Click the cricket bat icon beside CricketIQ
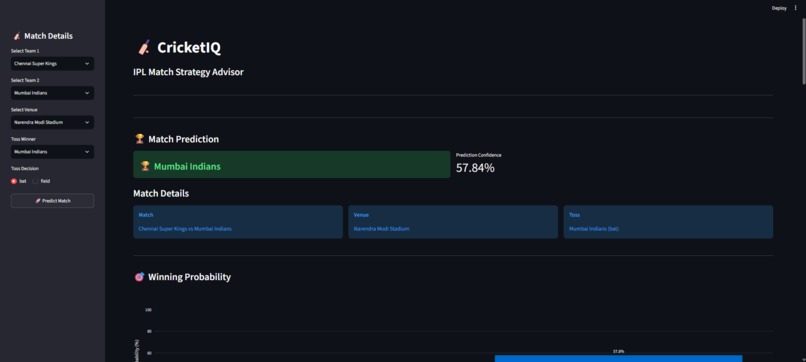 pos(143,48)
